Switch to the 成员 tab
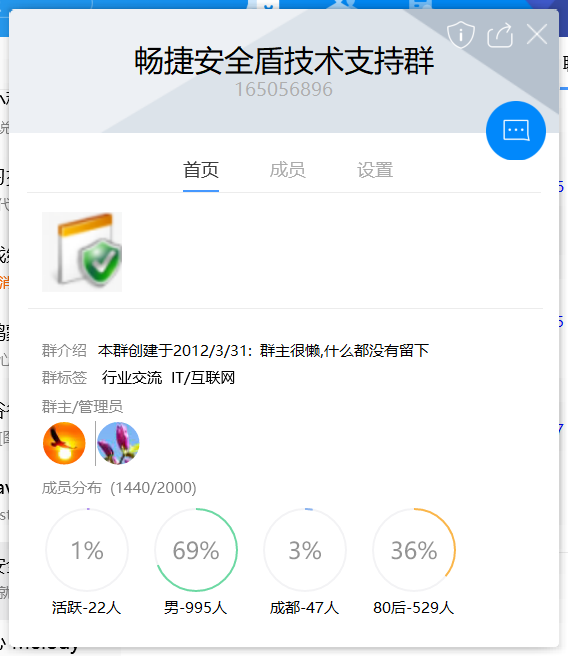This screenshot has height=656, width=568. point(287,170)
